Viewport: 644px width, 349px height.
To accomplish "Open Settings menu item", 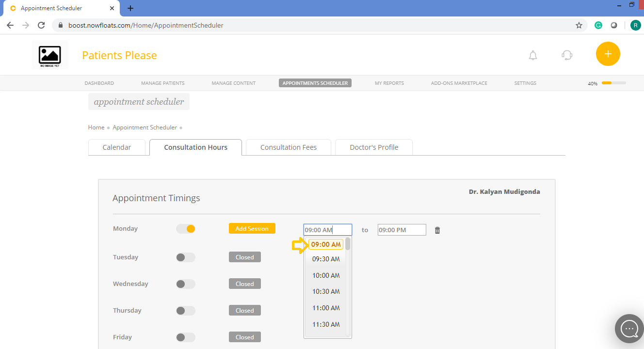I will click(525, 83).
